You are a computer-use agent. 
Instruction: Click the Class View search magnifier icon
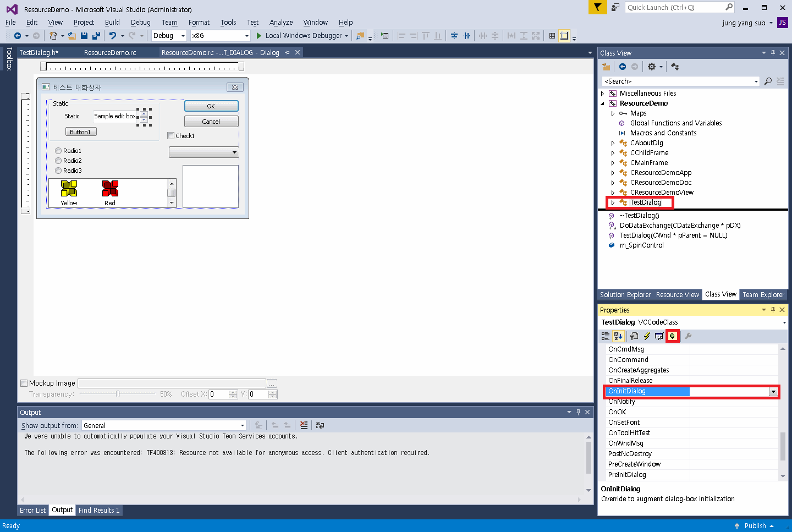pyautogui.click(x=768, y=81)
